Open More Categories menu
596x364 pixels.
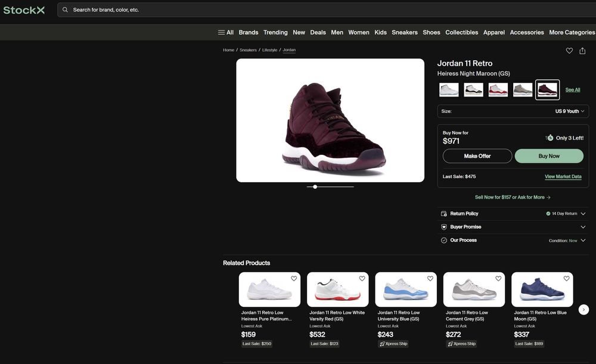pyautogui.click(x=572, y=32)
